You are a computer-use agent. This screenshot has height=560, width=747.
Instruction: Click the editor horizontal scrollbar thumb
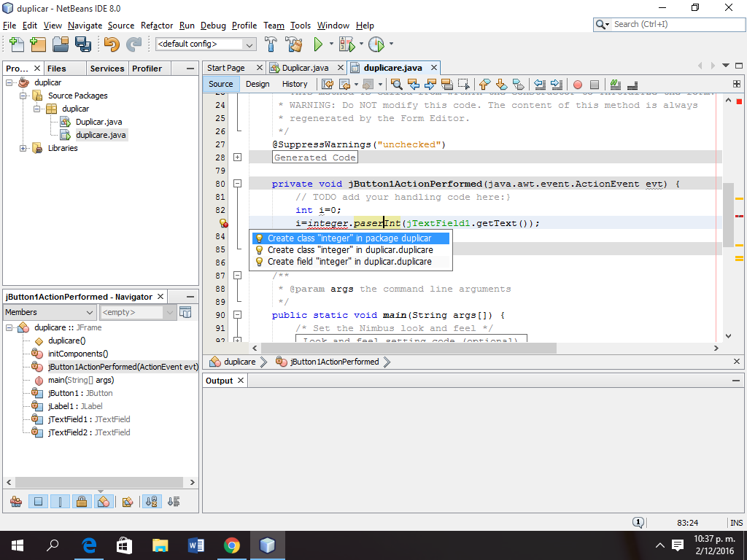click(408, 348)
